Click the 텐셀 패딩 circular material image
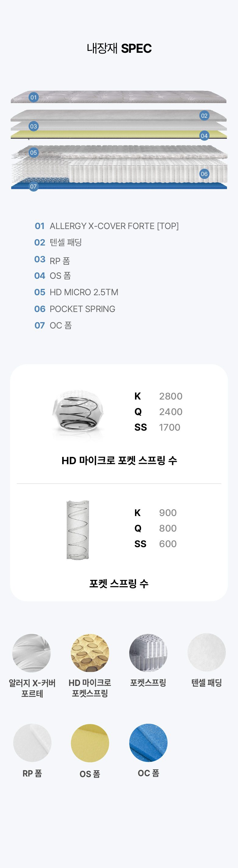This screenshot has height=868, width=238. click(206, 653)
